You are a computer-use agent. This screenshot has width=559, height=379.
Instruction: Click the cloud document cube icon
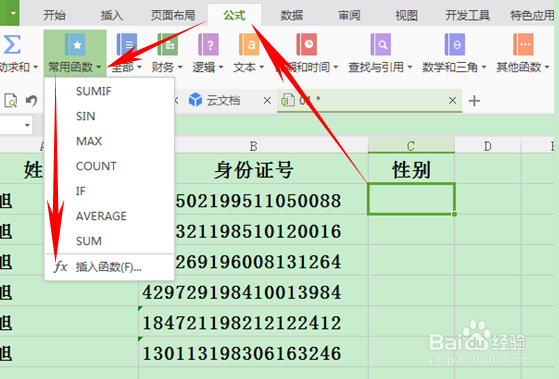point(195,100)
